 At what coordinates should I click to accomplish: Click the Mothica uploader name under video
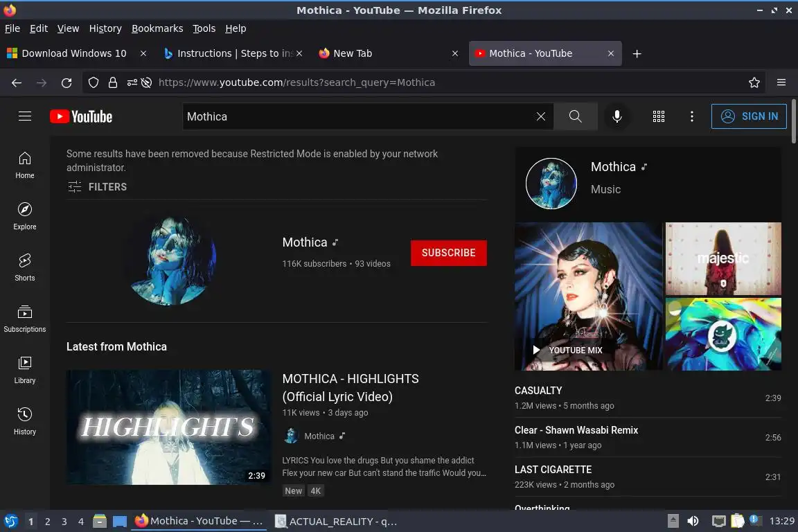(x=319, y=436)
